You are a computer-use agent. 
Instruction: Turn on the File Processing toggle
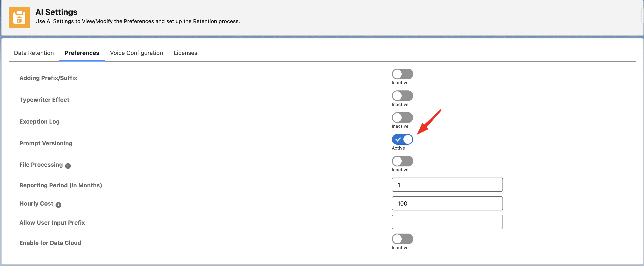(x=402, y=161)
